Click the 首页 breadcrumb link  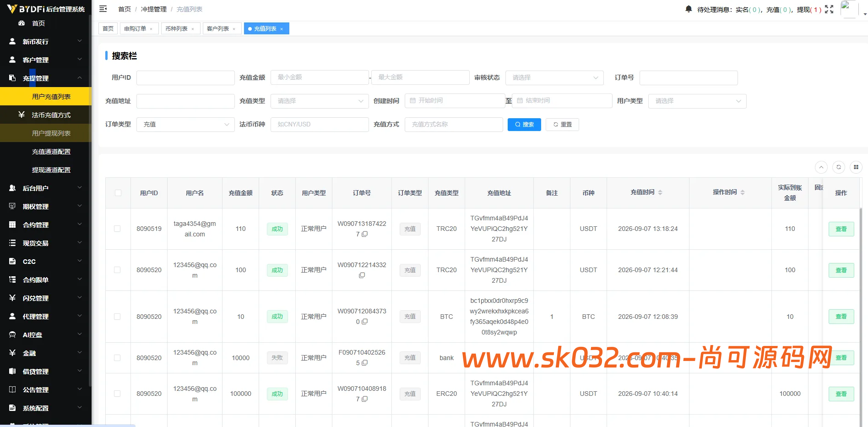point(125,9)
